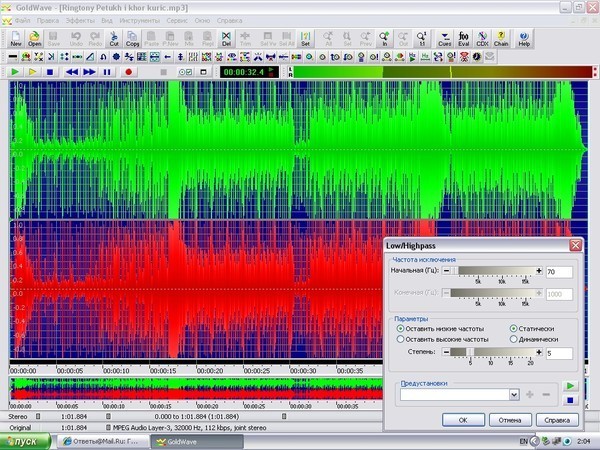Image resolution: width=600 pixels, height=450 pixels.
Task: Open the 'Инструменты' menu
Action: [x=140, y=21]
